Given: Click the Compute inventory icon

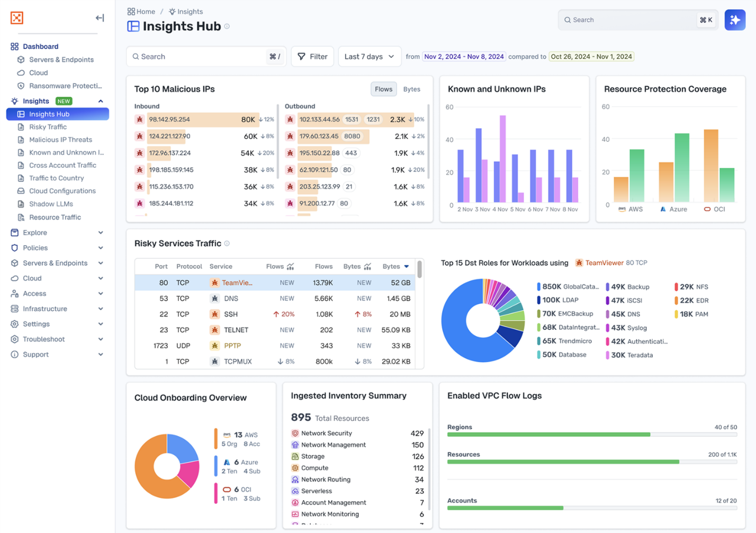Looking at the screenshot, I should (295, 468).
